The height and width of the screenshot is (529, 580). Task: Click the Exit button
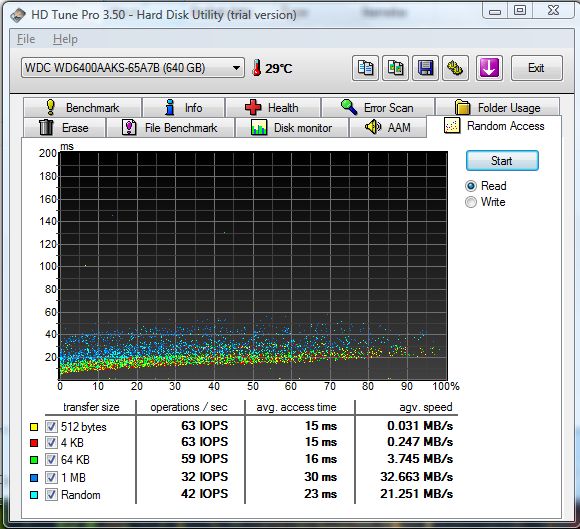(536, 68)
